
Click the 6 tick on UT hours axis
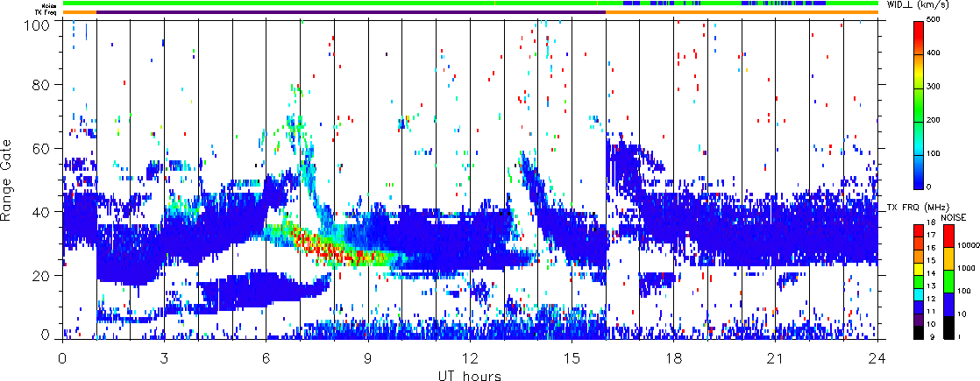coord(266,359)
